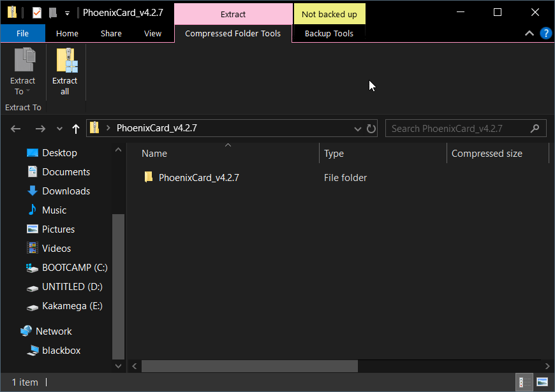Go up one folder level
Image resolution: width=555 pixels, height=392 pixels.
click(x=76, y=129)
